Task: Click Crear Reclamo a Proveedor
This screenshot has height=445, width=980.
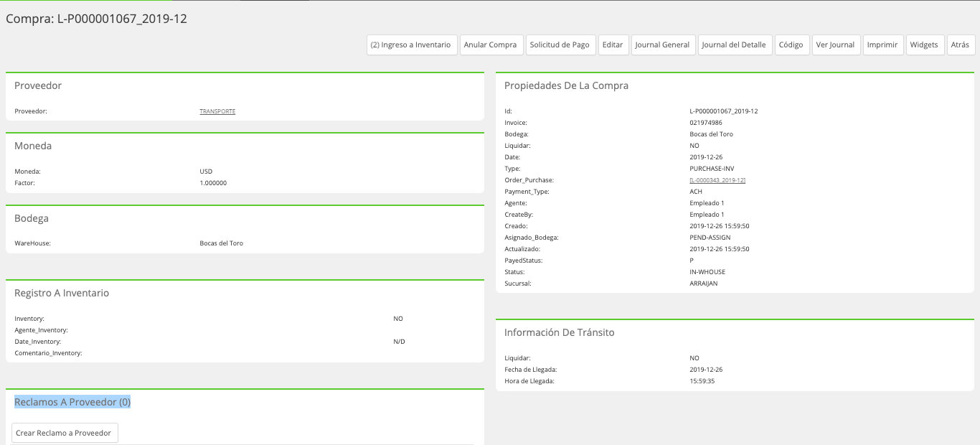Action: pos(65,433)
